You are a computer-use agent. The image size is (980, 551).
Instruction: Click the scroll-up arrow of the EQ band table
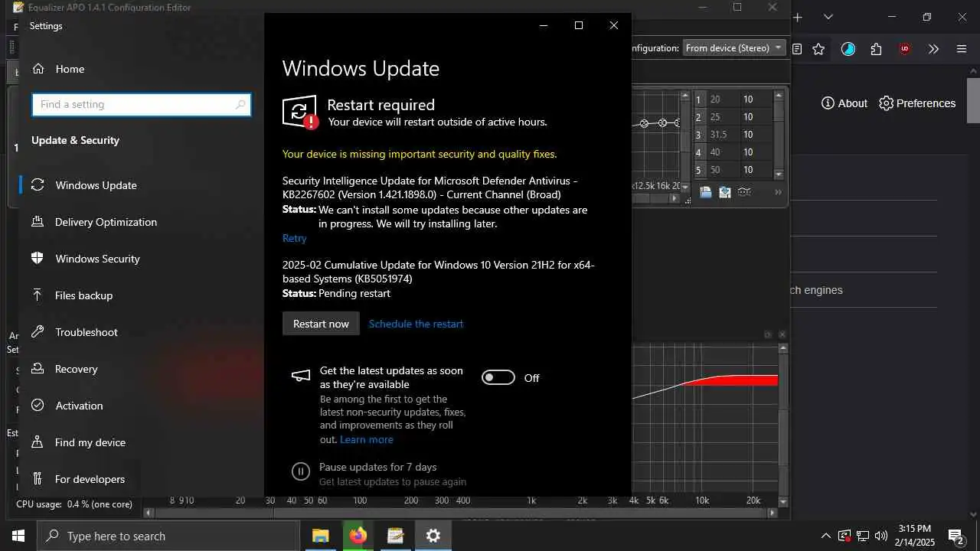(x=779, y=96)
